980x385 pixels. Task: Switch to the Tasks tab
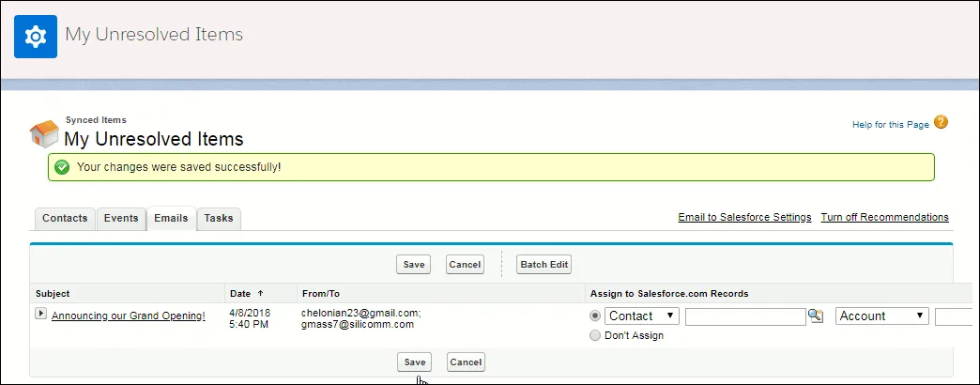[219, 218]
